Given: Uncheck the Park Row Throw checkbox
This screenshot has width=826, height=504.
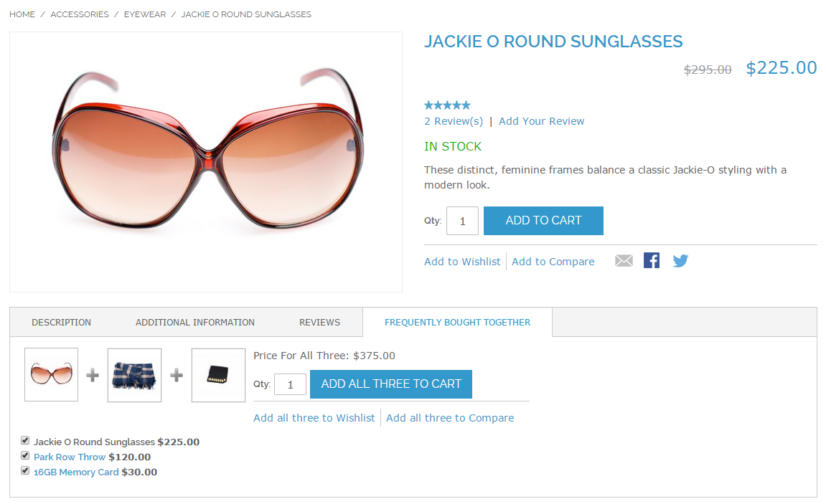Looking at the screenshot, I should (25, 455).
